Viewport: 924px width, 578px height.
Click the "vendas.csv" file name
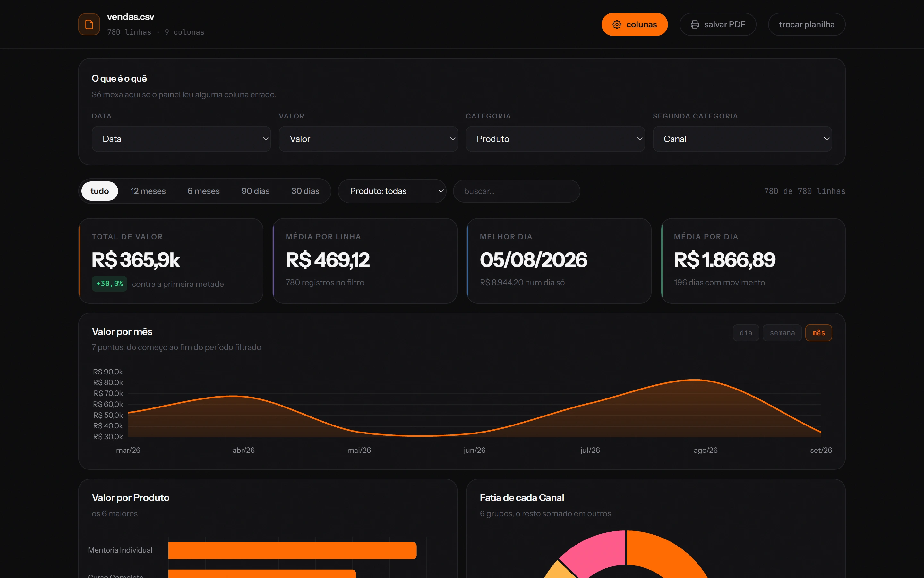[131, 17]
